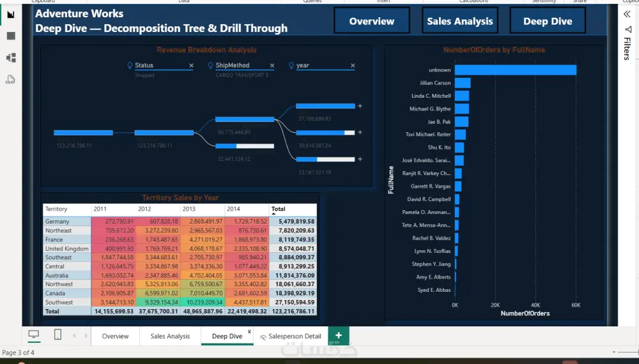This screenshot has width=639, height=364.
Task: Click NumberOfOrders by FullName title
Action: pyautogui.click(x=494, y=50)
